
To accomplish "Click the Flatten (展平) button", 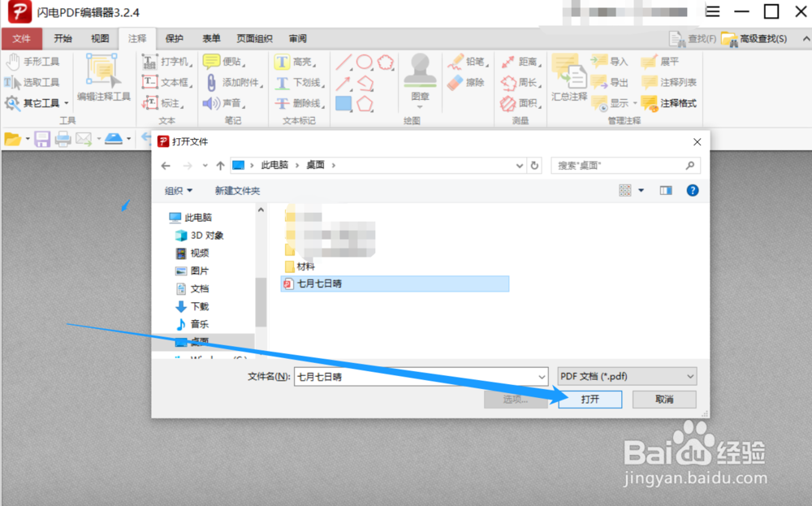I will (659, 62).
